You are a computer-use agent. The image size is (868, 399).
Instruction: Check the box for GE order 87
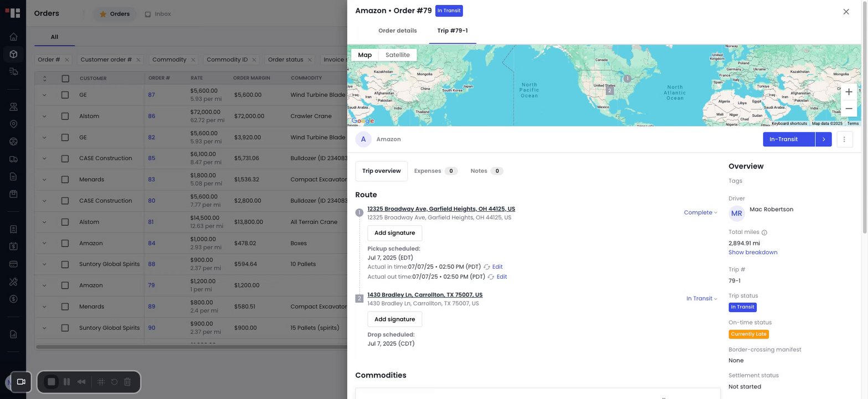65,95
